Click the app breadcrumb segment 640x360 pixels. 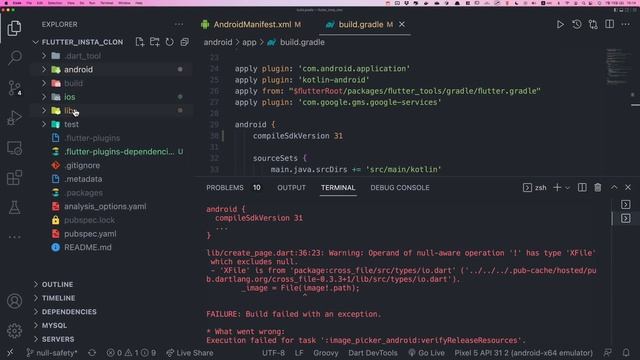[249, 42]
